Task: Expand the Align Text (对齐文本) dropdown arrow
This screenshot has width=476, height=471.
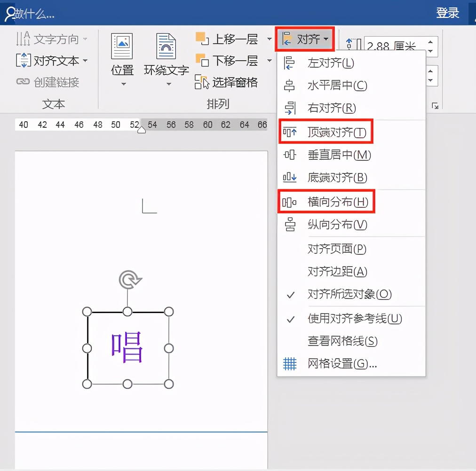Action: 85,61
